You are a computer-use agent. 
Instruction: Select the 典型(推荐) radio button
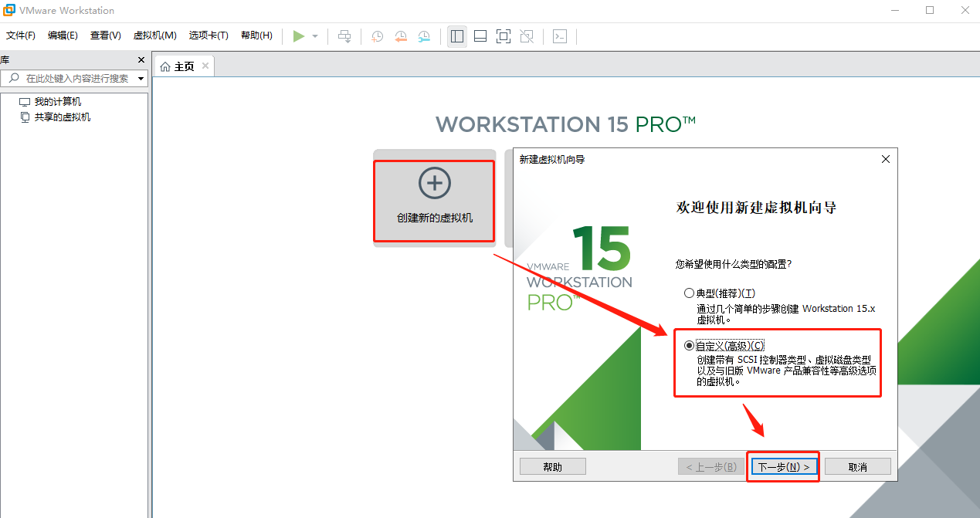[689, 293]
